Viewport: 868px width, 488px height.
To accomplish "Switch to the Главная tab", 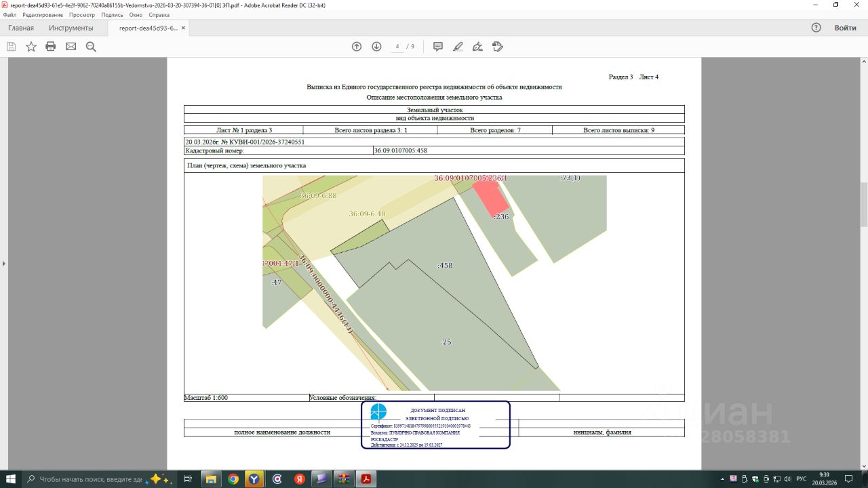I will coord(21,28).
